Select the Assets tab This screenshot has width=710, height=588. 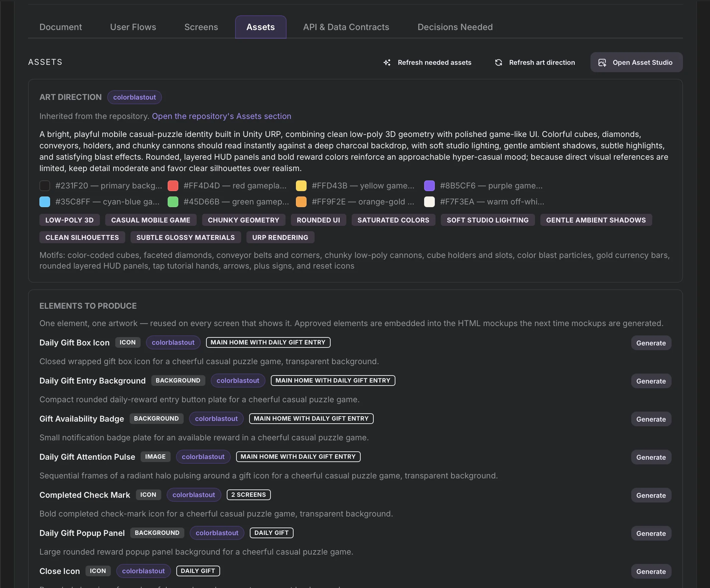[261, 27]
